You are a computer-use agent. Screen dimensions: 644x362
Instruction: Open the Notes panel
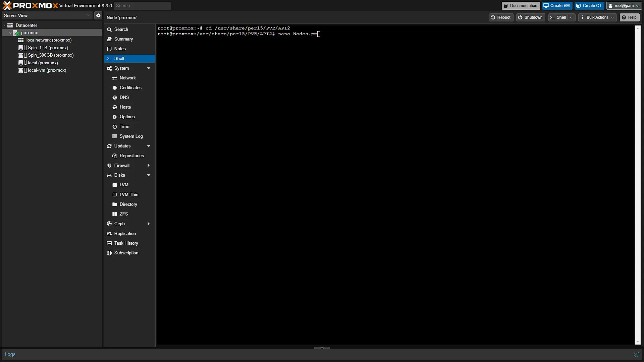coord(129,49)
